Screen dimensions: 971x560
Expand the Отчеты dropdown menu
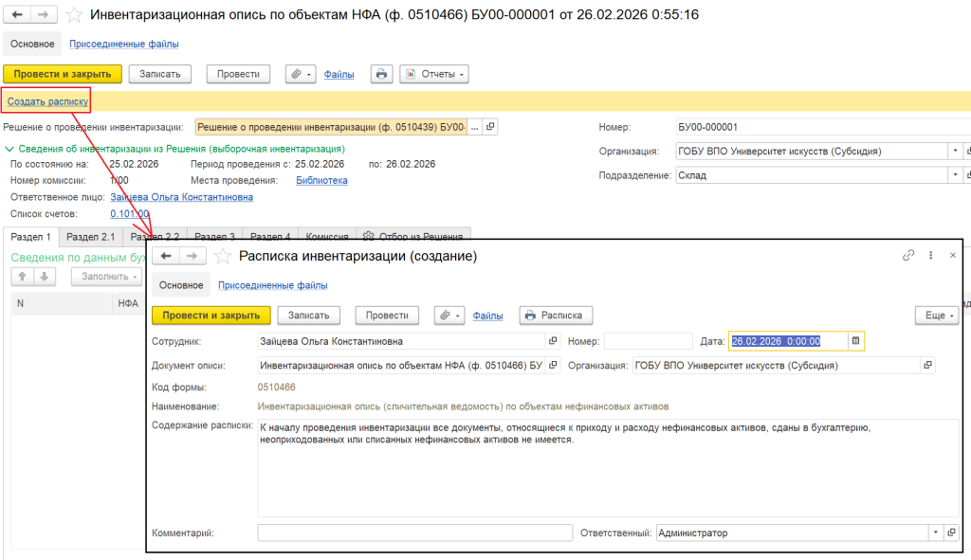[434, 74]
